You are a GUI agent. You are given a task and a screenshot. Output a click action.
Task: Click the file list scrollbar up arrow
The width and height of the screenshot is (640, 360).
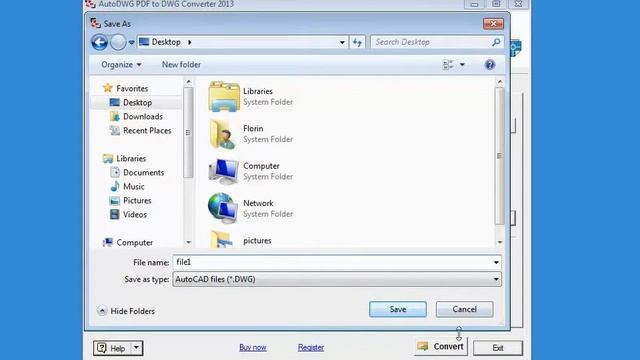pos(500,82)
